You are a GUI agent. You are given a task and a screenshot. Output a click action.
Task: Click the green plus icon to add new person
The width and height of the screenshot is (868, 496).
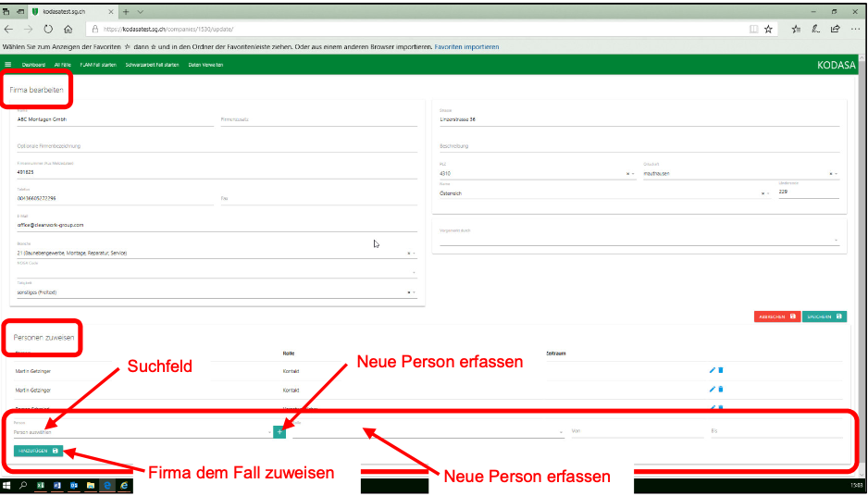[x=279, y=432]
